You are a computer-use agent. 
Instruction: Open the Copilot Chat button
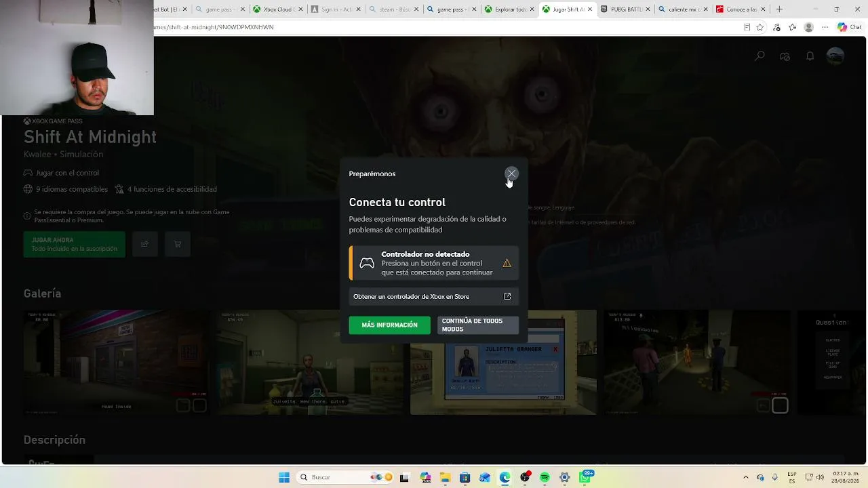(849, 27)
